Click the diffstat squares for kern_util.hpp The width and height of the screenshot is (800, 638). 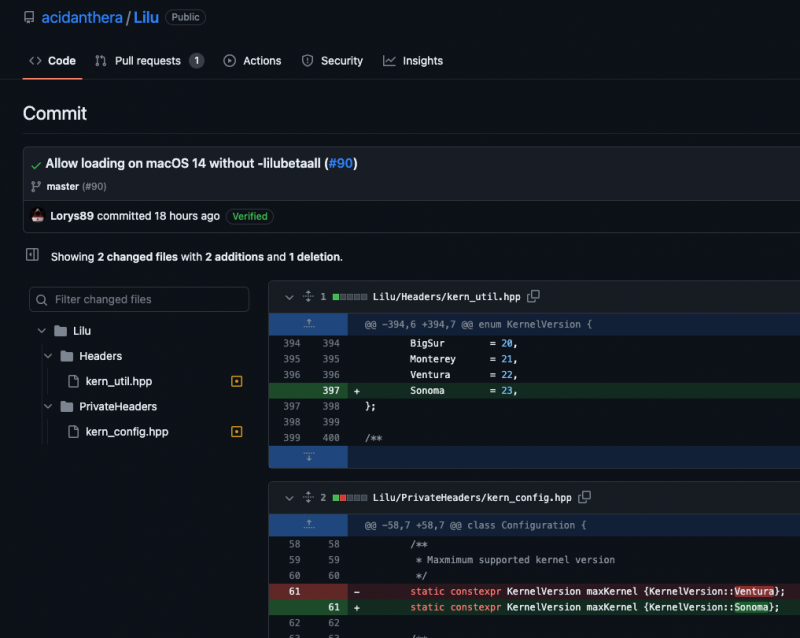coord(349,297)
